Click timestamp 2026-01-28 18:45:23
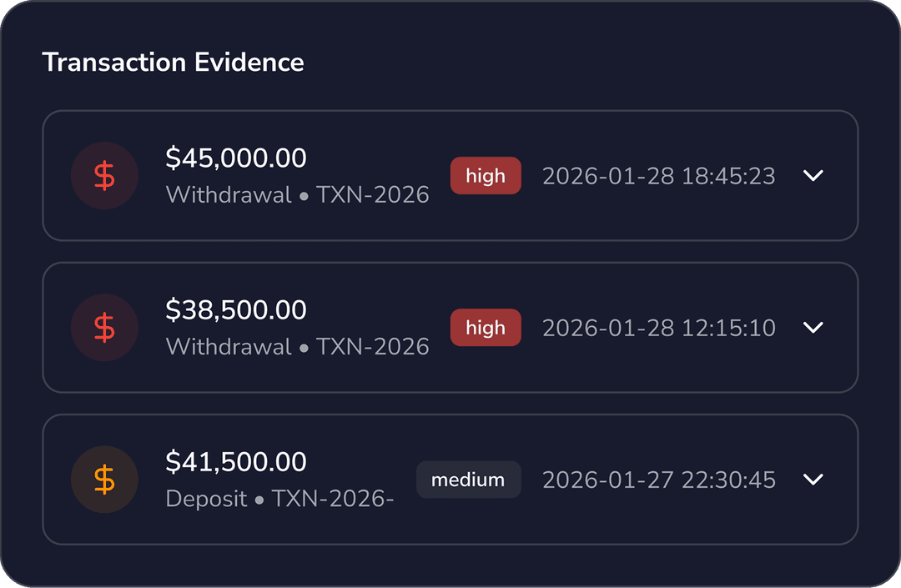The image size is (901, 588). pos(658,176)
